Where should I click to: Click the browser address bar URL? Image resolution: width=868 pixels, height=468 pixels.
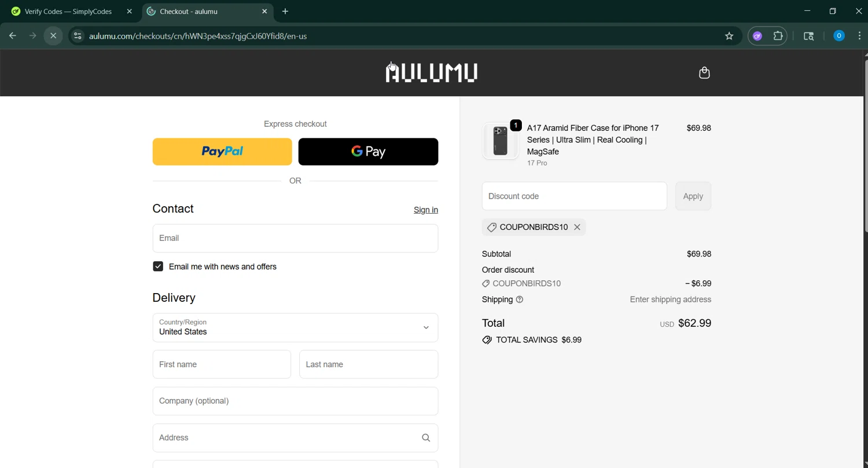(198, 36)
